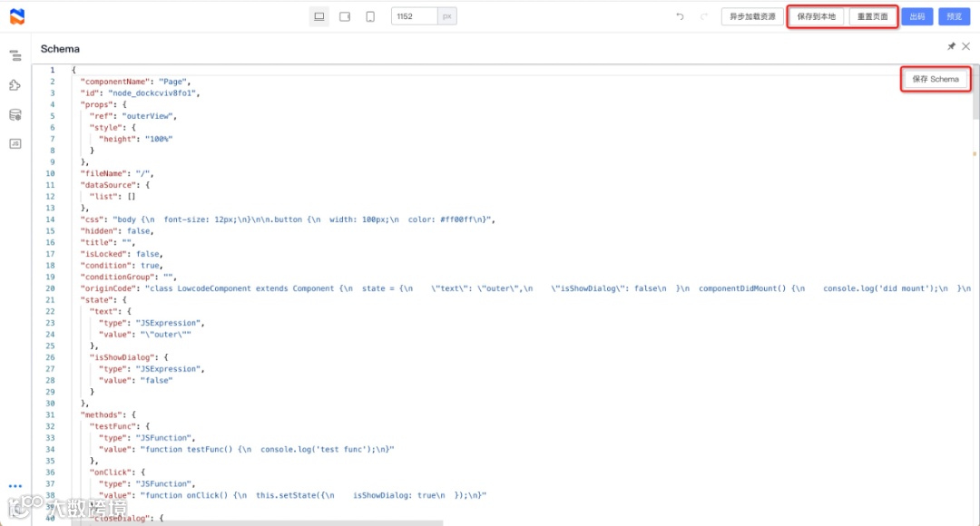This screenshot has height=526, width=980.
Task: Click the horizontal scrollbar of Schema editor
Action: point(257,523)
